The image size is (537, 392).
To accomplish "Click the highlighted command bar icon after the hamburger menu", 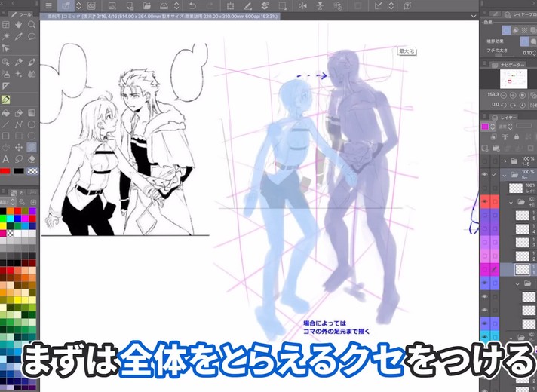I will [66, 6].
